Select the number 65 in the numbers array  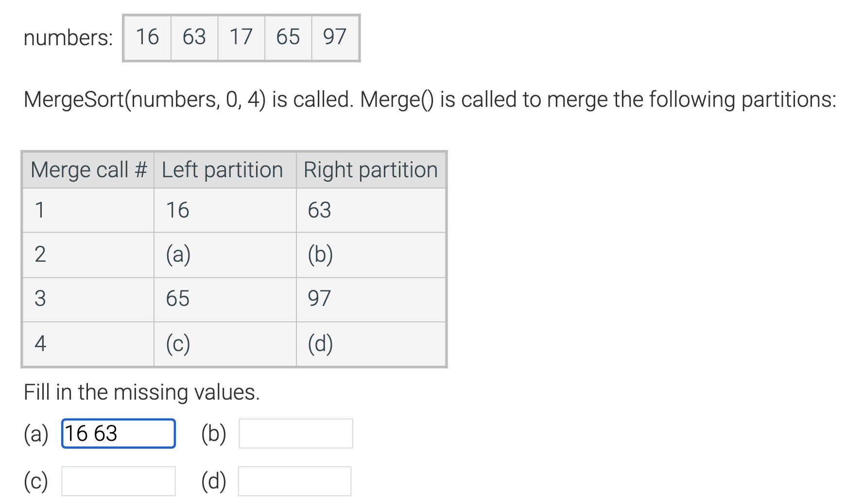coord(288,37)
